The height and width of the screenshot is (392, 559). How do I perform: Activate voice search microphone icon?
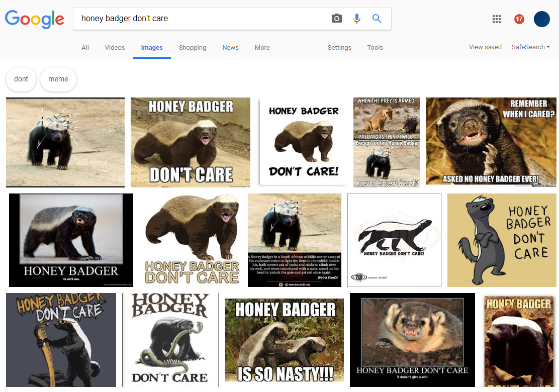tap(357, 19)
